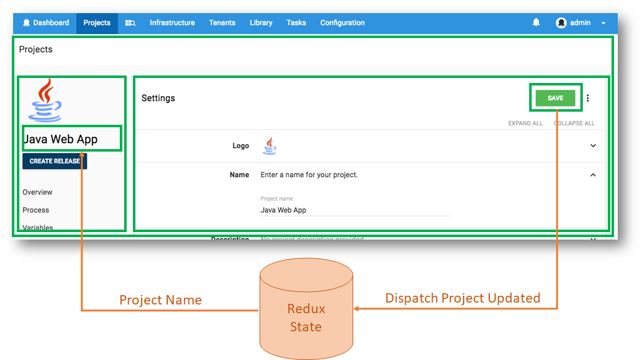The height and width of the screenshot is (360, 644).
Task: Click the notifications bell icon
Action: [x=535, y=22]
